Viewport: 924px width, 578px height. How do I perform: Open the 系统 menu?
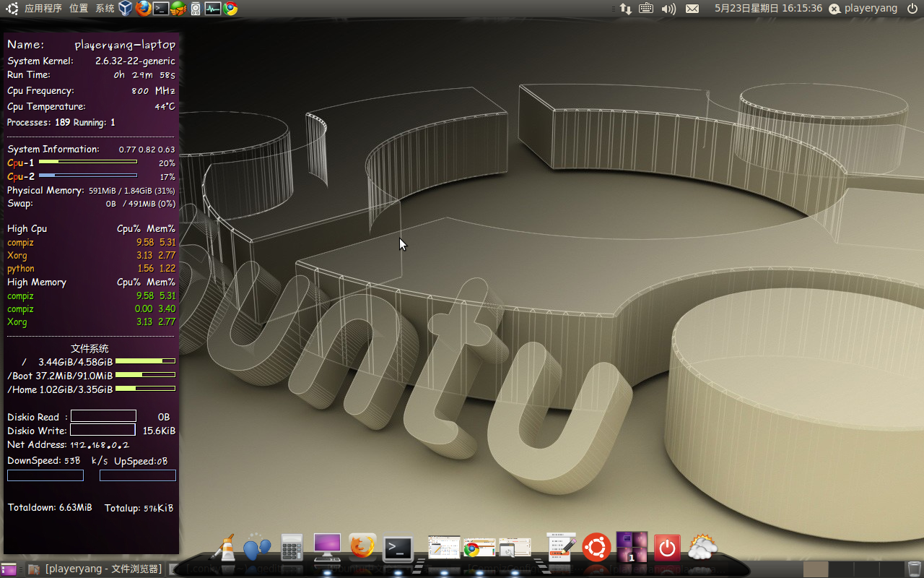[105, 9]
